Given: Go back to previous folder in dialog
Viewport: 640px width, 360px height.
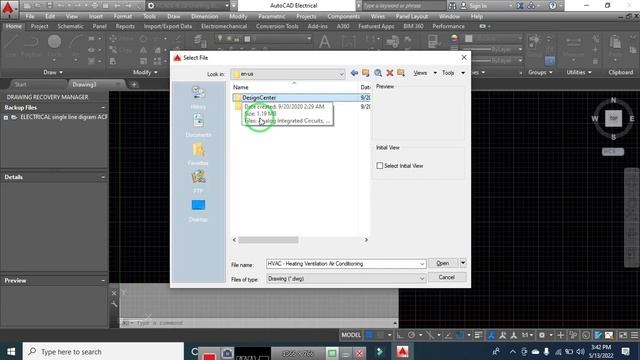Looking at the screenshot, I should coord(354,73).
